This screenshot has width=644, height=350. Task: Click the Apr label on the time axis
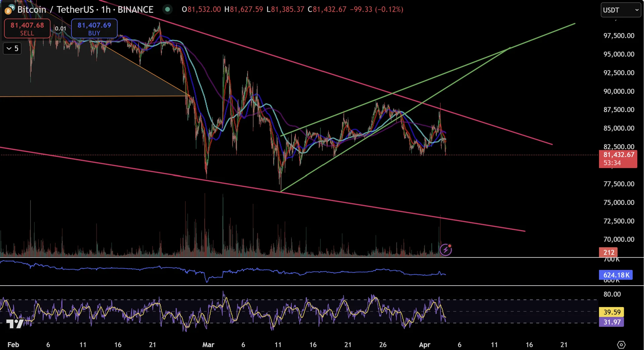425,345
